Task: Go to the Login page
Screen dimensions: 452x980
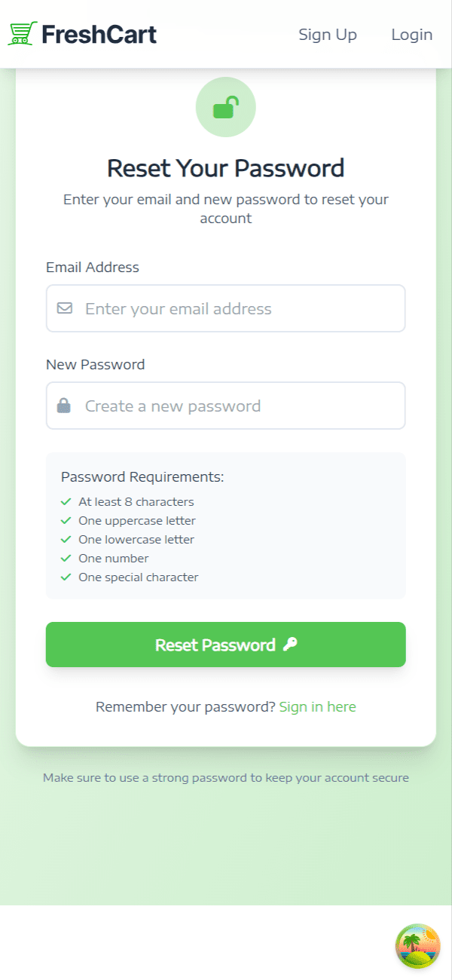Action: click(x=411, y=35)
